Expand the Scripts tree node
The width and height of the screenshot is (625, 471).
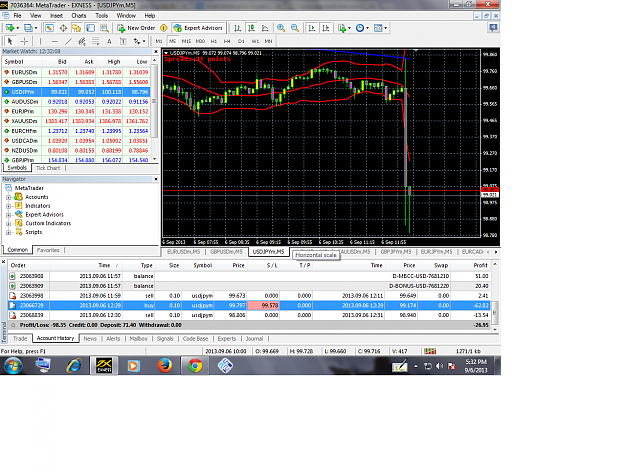[x=8, y=232]
